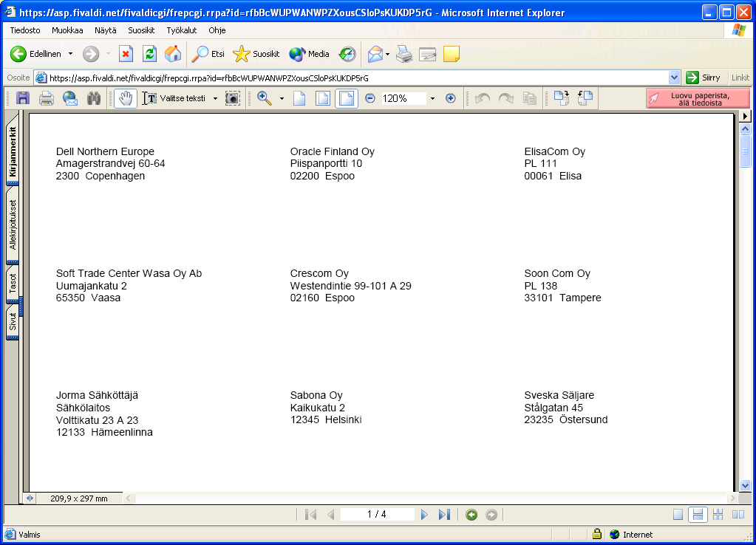Activate Valitse teksti text selection tool

point(174,98)
